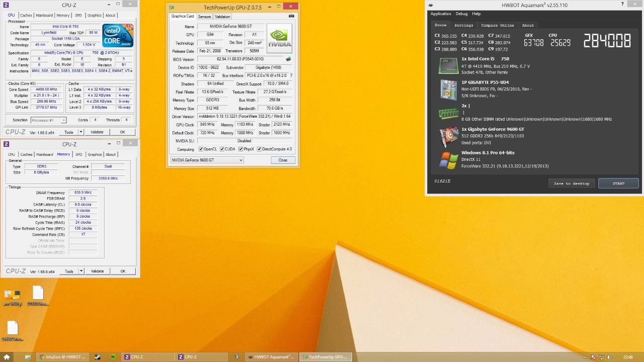The image size is (644, 362).
Task: Click the BIOS save chip icon in GPU-Z
Action: (x=288, y=59)
